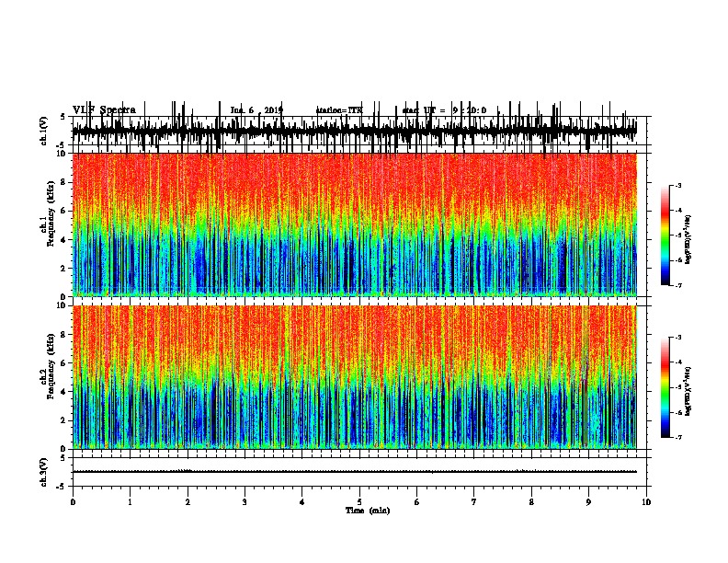Image resolution: width=728 pixels, height=563 pixels.
Task: Click the ch.2 colorbar beside the second spectrogram
Action: point(665,387)
